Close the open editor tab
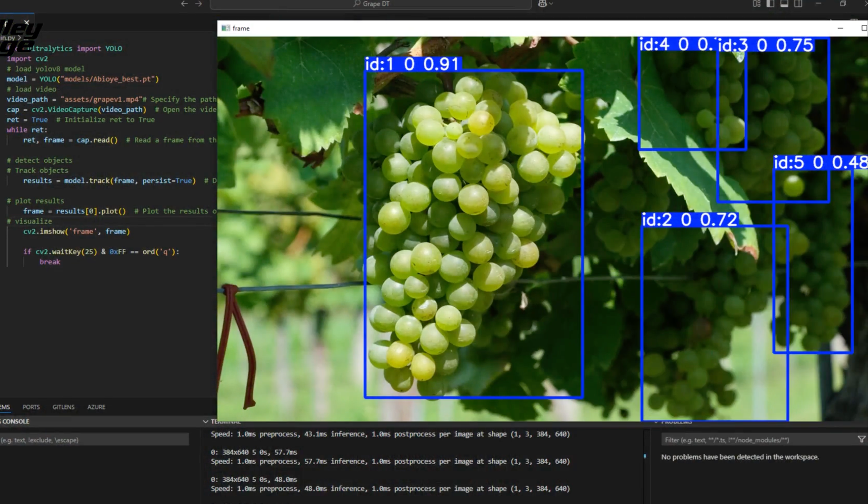 coord(27,22)
